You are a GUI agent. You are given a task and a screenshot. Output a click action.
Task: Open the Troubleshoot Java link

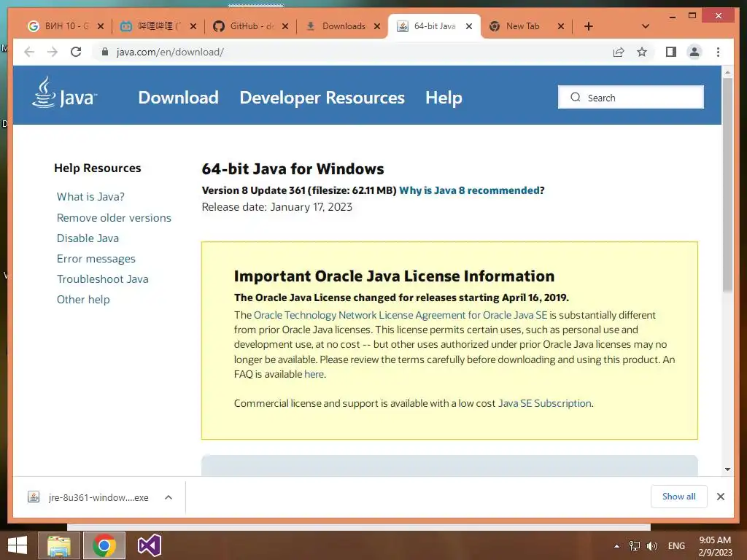[102, 279]
